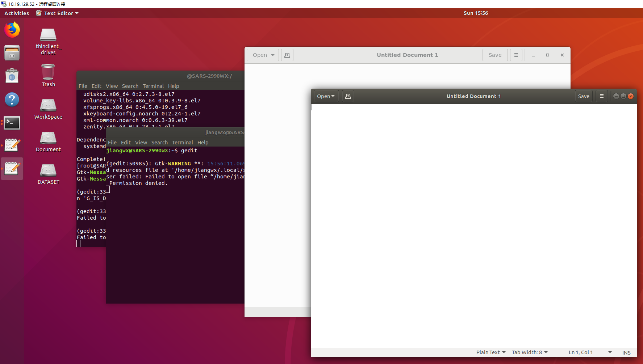The width and height of the screenshot is (643, 364).
Task: Maximize the background gedit window
Action: pos(548,55)
